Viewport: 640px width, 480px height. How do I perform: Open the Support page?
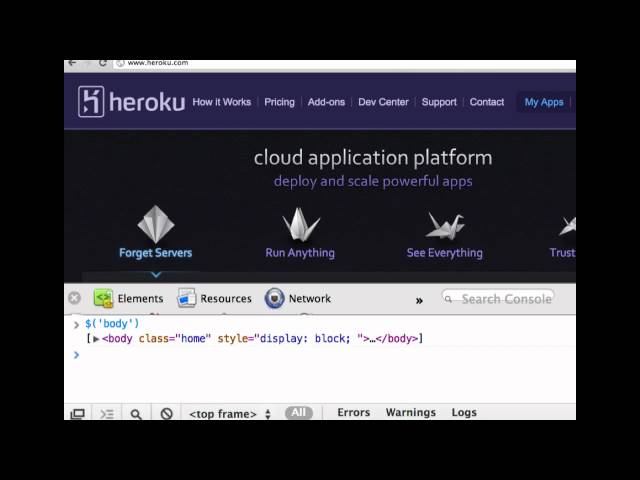point(439,102)
